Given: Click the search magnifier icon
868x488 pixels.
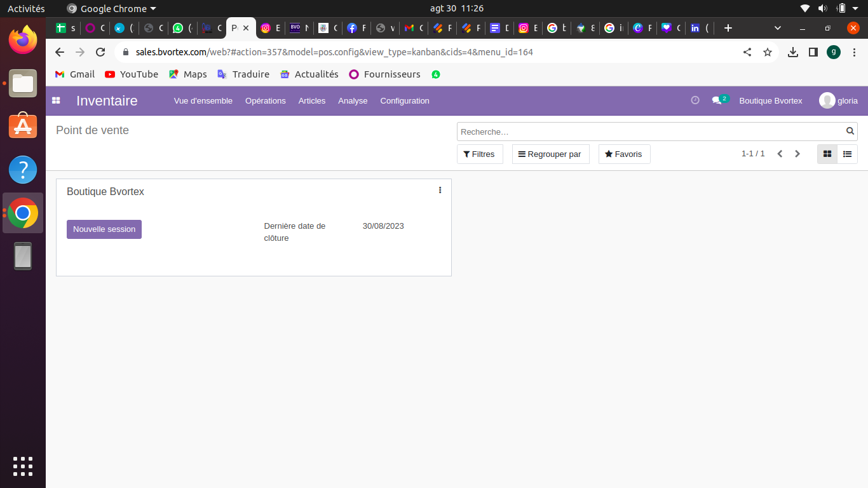Looking at the screenshot, I should tap(850, 132).
